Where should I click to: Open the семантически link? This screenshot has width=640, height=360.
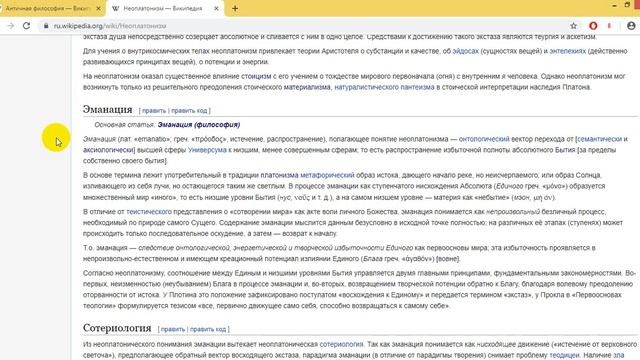[600, 139]
